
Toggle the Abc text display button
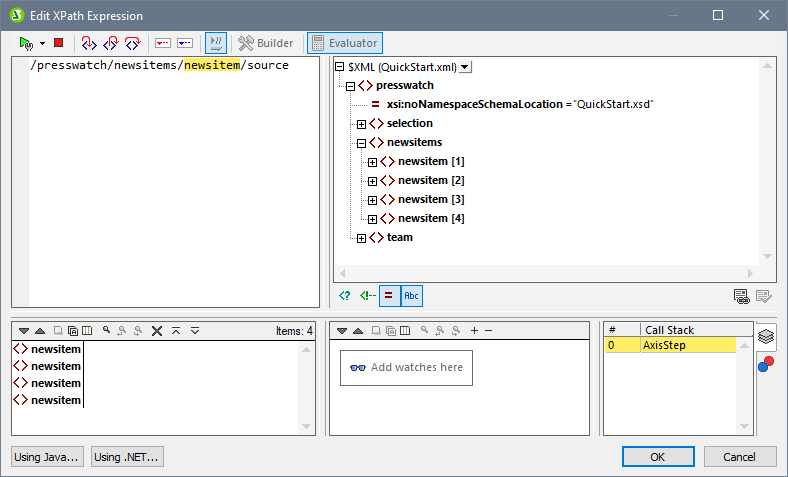[x=411, y=295]
